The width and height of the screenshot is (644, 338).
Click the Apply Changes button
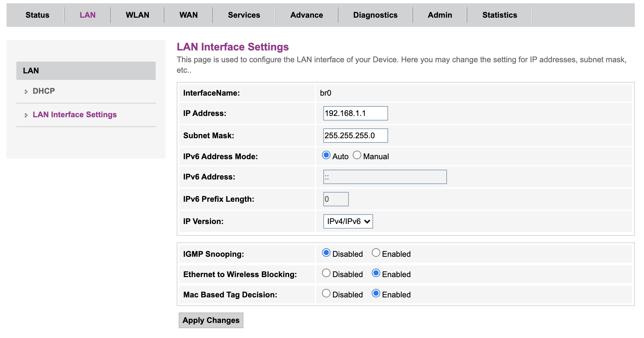click(x=211, y=320)
